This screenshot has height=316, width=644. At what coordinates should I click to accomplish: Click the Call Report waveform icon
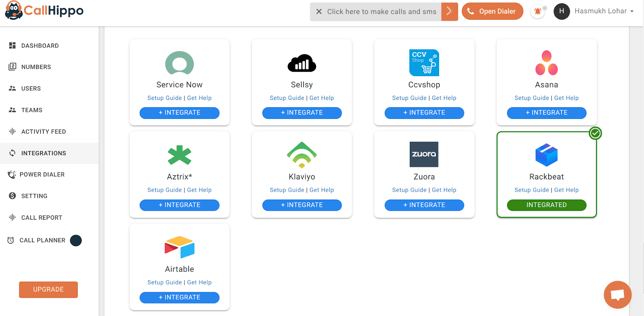[x=12, y=217]
